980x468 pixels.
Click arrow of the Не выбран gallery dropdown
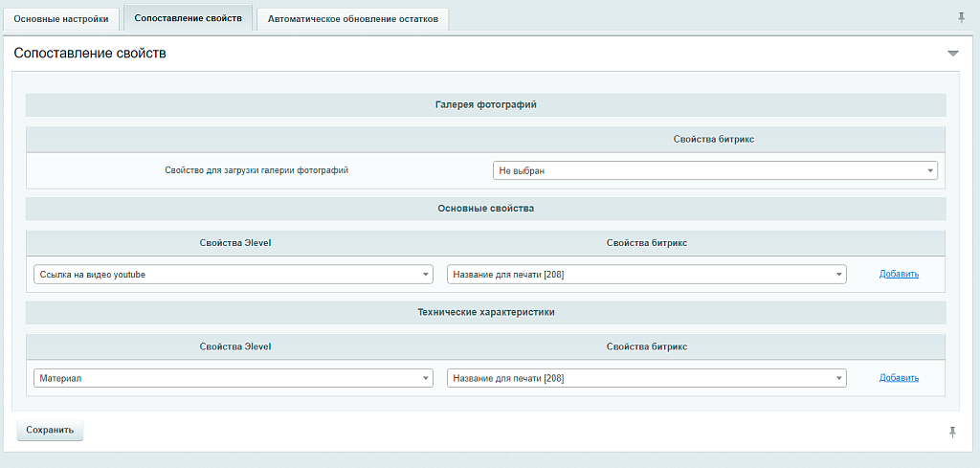click(929, 171)
